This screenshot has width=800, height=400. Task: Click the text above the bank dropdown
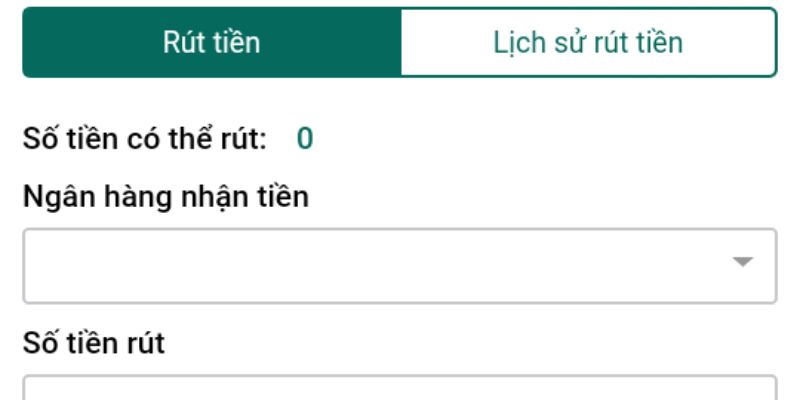pos(165,197)
